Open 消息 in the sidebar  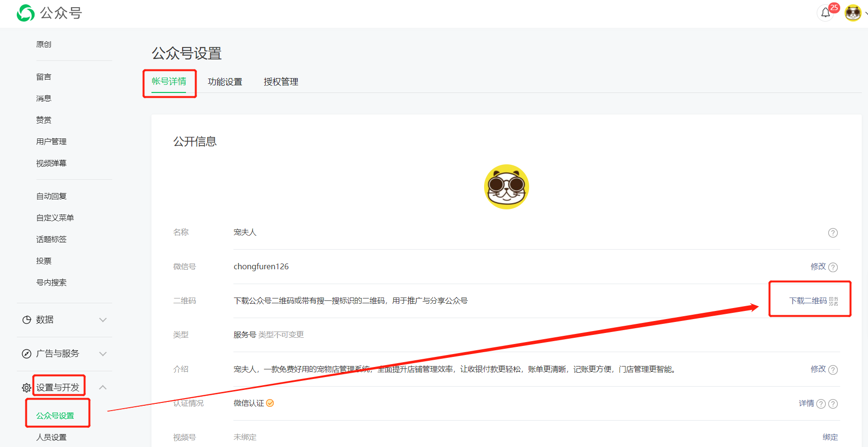(44, 98)
